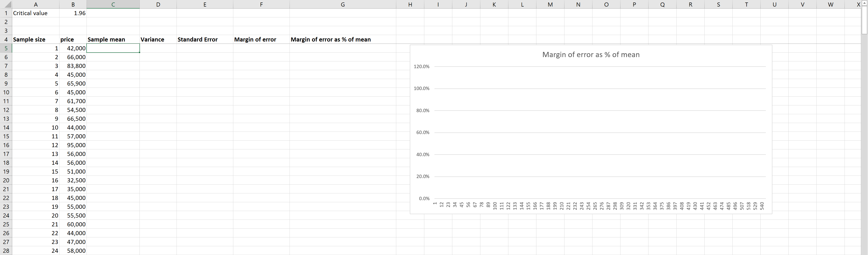868x255 pixels.
Task: Click the 100.0% vertical axis label
Action: tap(421, 88)
